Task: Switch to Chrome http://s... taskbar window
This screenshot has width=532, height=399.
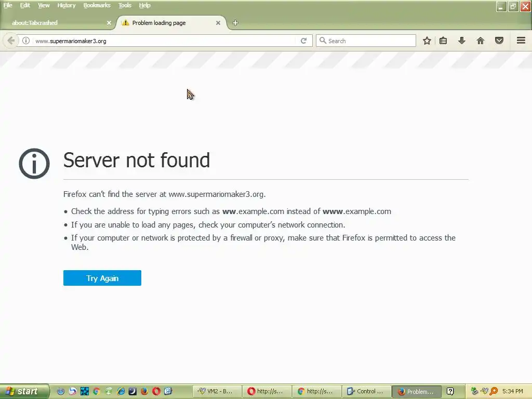Action: tap(317, 391)
